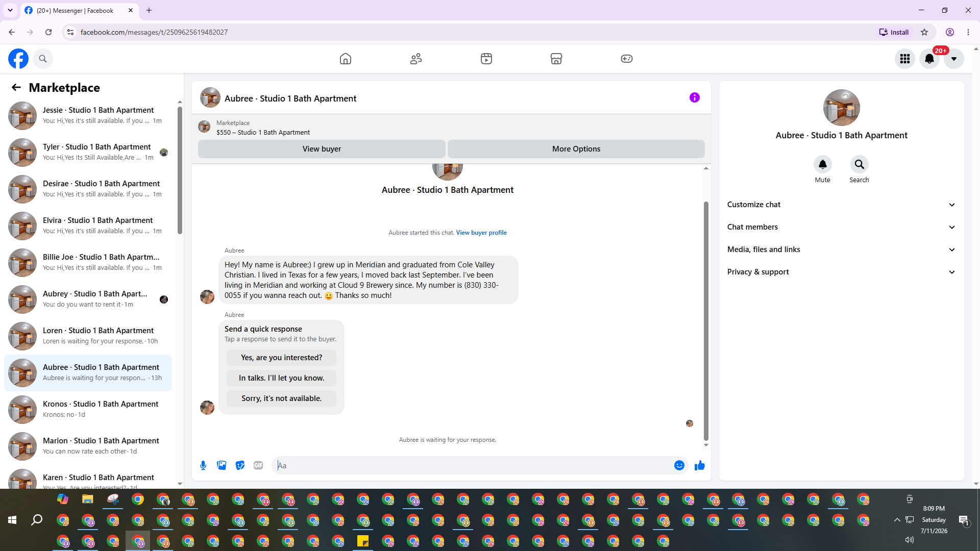Screen dimensions: 980x551
Task: Expand the Customize chat section
Action: tap(842, 205)
